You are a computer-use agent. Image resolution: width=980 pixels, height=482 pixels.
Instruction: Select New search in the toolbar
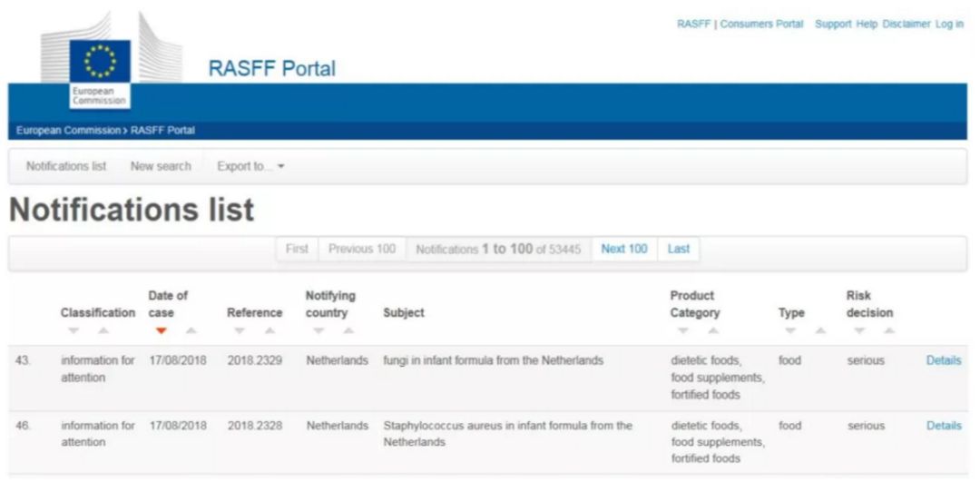click(x=161, y=166)
